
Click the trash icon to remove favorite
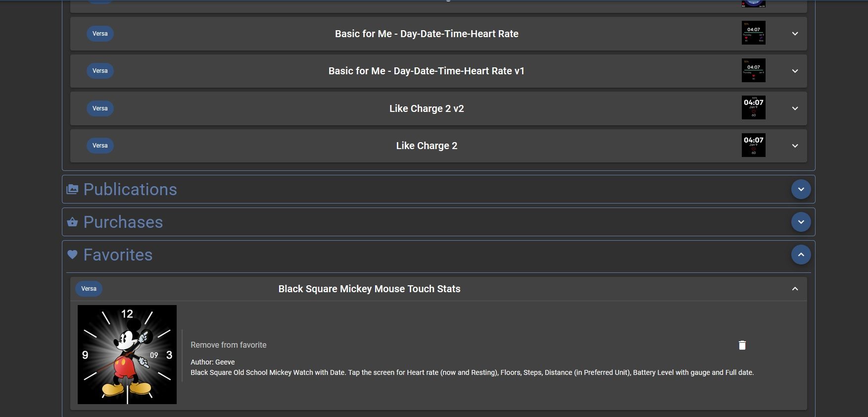742,345
